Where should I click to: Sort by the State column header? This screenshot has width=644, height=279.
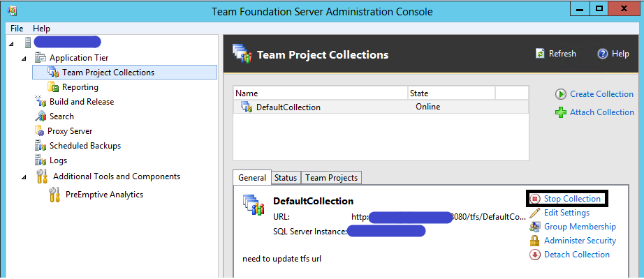[451, 93]
